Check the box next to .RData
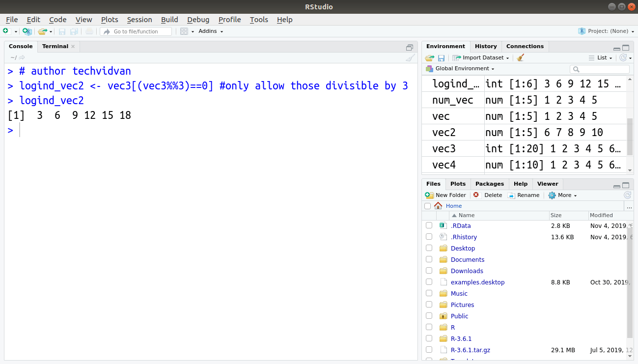 coord(429,225)
